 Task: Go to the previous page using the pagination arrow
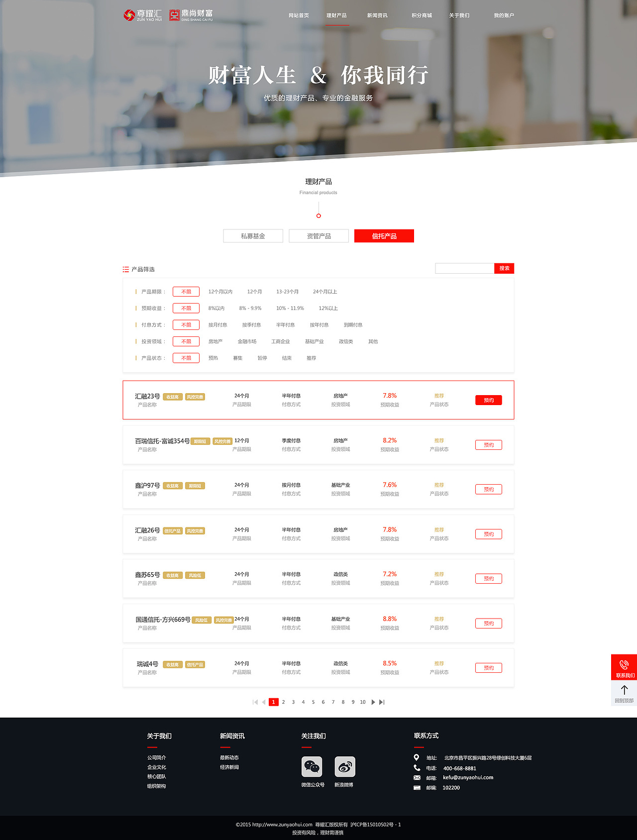tap(264, 702)
